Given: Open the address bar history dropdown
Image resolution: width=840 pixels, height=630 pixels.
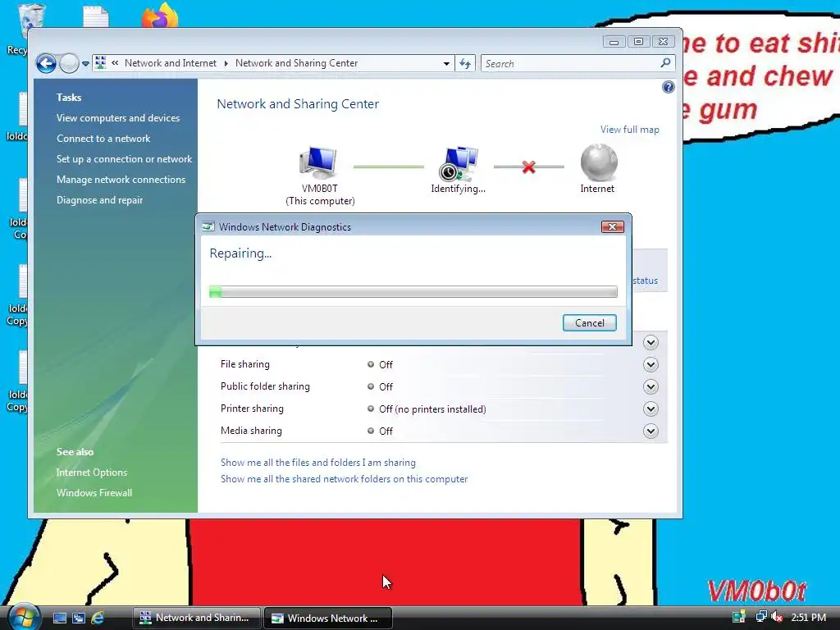Looking at the screenshot, I should (x=446, y=64).
